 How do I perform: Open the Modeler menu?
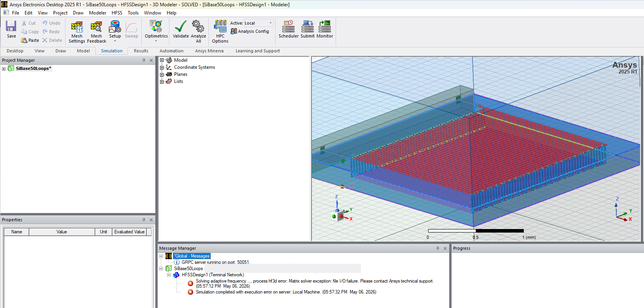click(98, 13)
